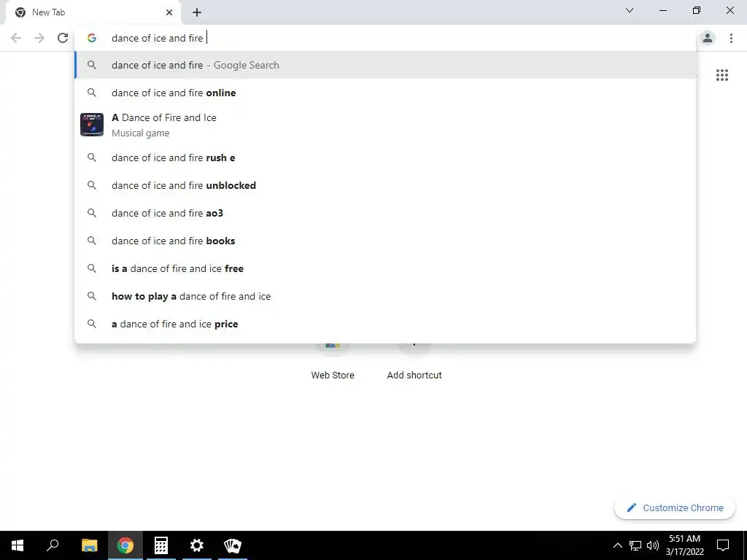Restore down the Chrome window
The image size is (747, 560).
point(697,10)
